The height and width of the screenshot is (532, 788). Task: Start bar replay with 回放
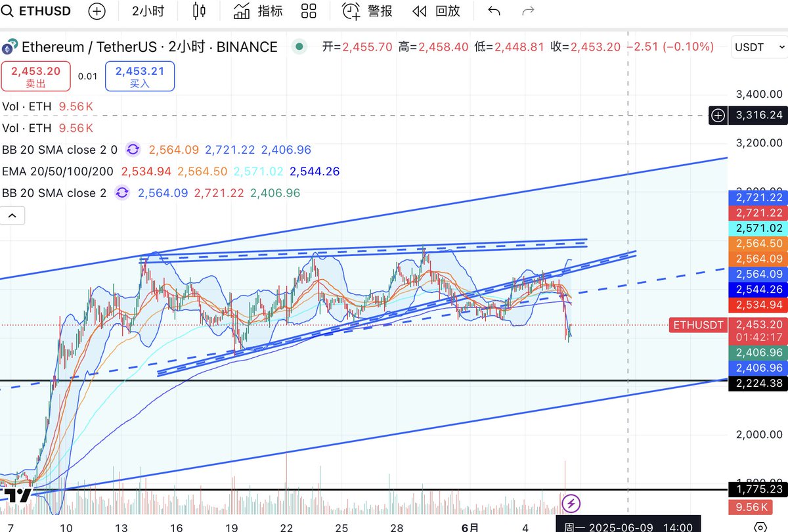click(x=436, y=11)
